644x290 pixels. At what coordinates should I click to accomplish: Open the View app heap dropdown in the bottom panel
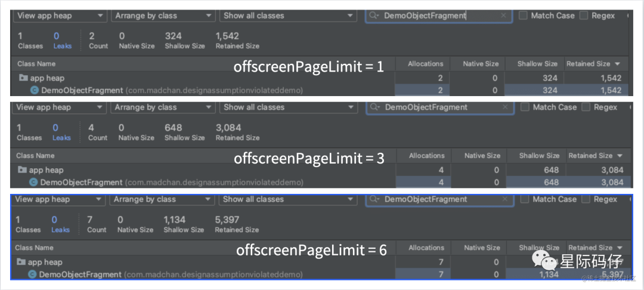pyautogui.click(x=58, y=200)
